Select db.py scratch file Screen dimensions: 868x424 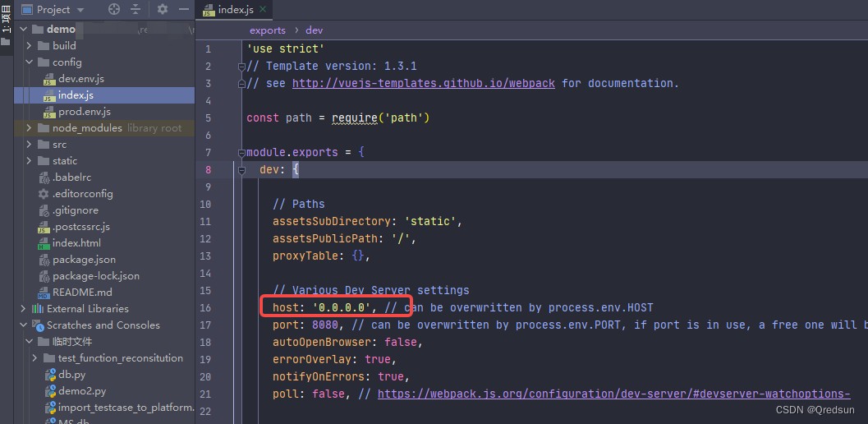click(71, 375)
